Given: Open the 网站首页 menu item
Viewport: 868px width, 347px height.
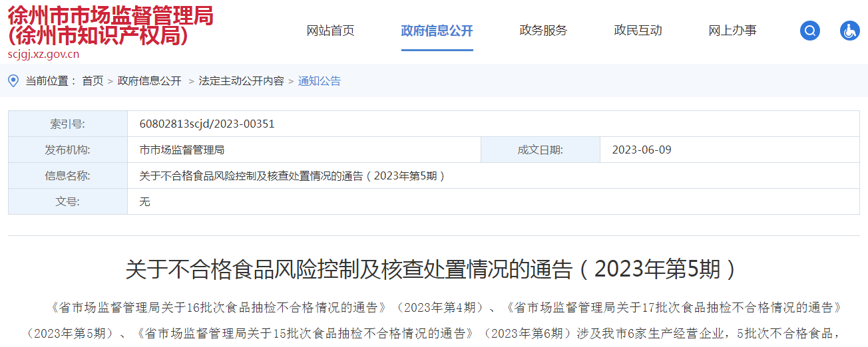Looking at the screenshot, I should point(330,31).
